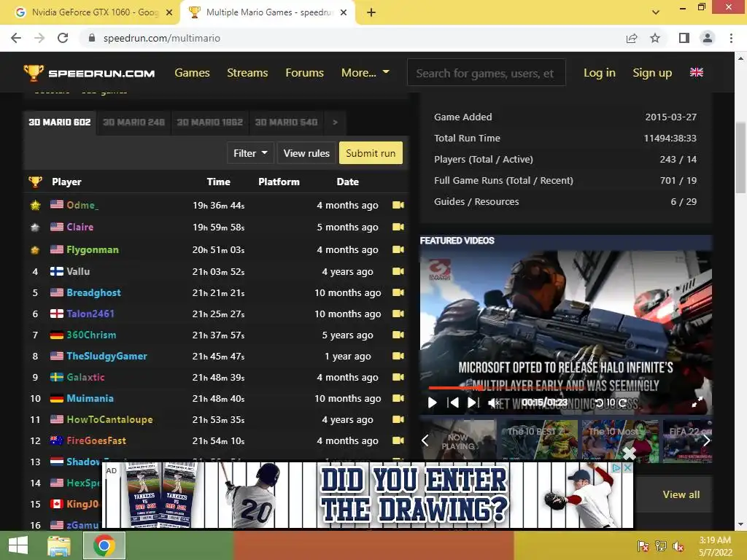The image size is (747, 560).
Task: Click the share page icon in the address bar
Action: [x=632, y=38]
